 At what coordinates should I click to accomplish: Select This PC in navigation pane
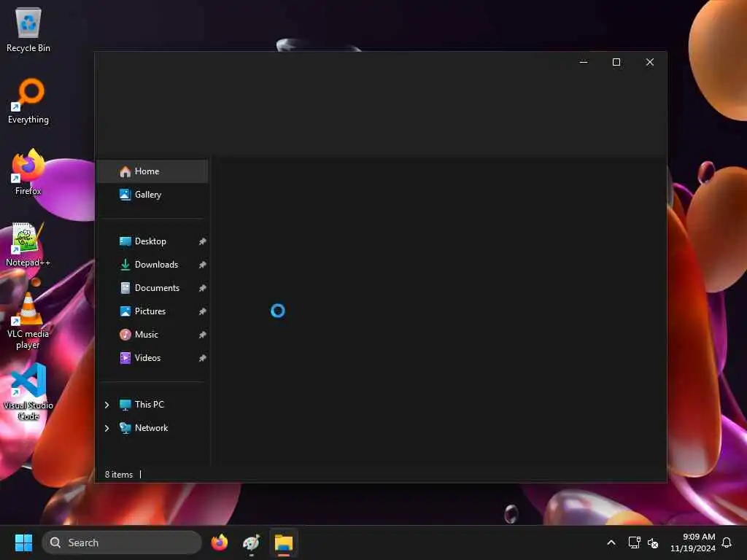click(149, 404)
